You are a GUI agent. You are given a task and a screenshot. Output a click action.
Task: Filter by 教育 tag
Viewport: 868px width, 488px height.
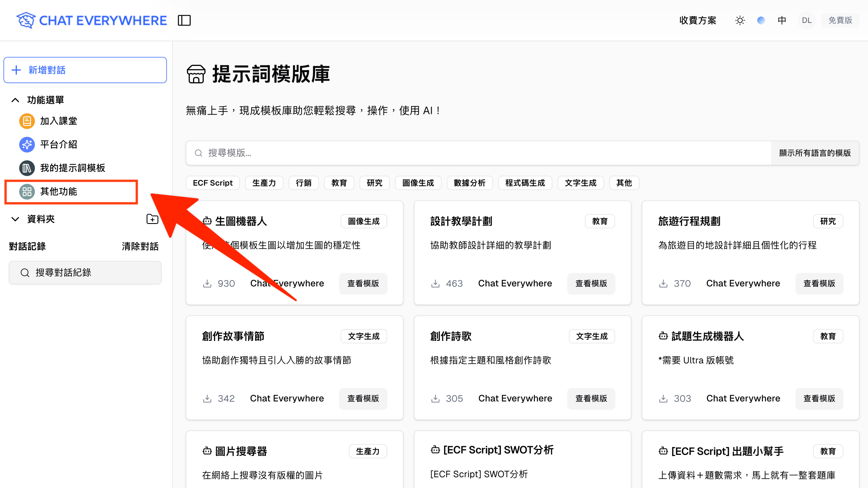tap(339, 183)
